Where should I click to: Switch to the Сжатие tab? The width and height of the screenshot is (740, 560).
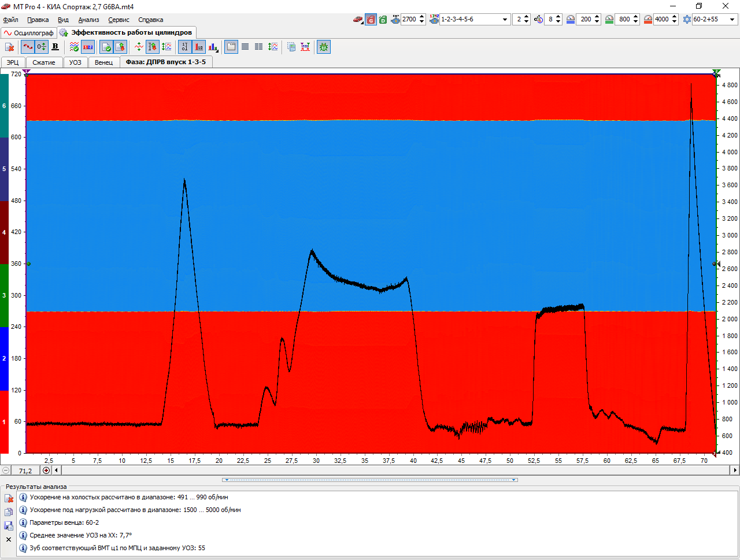click(x=44, y=62)
